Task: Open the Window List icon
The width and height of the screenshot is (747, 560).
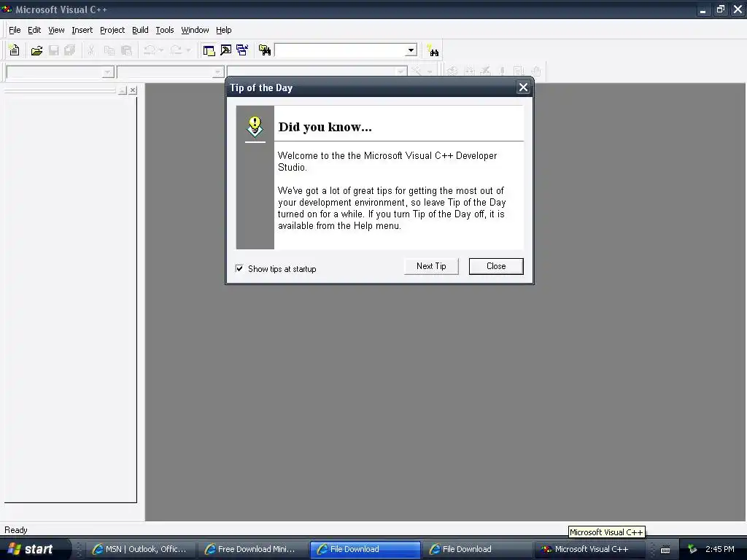Action: [x=242, y=50]
